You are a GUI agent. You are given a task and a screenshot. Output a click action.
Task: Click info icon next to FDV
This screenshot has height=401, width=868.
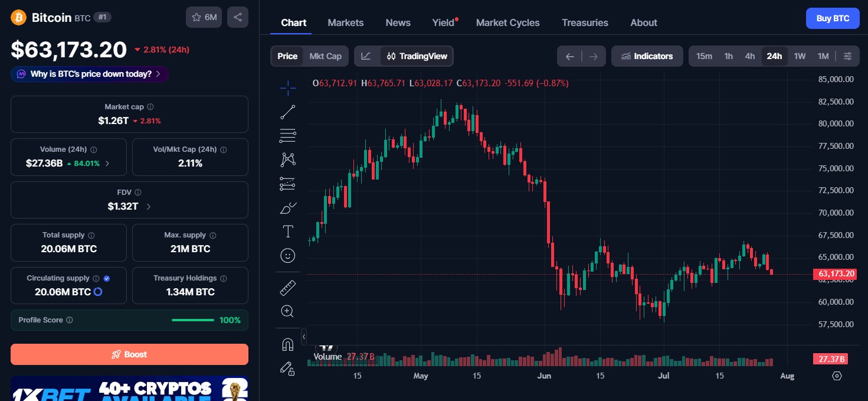pos(138,193)
